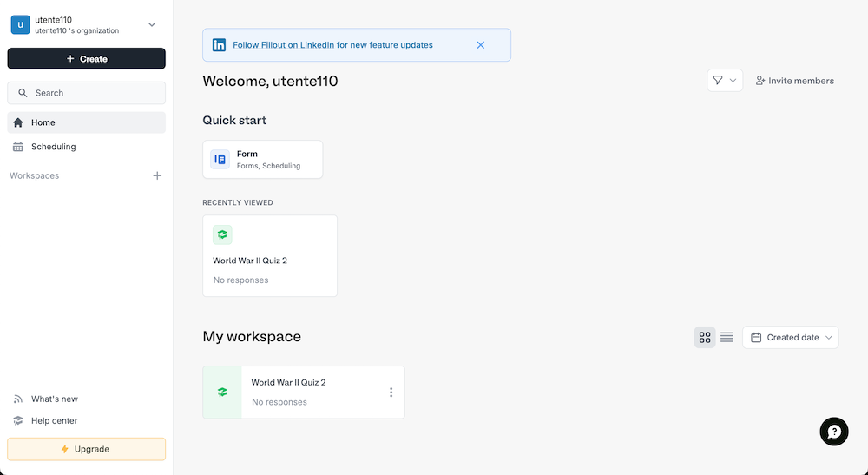Switch to grid view
The height and width of the screenshot is (475, 868).
705,337
